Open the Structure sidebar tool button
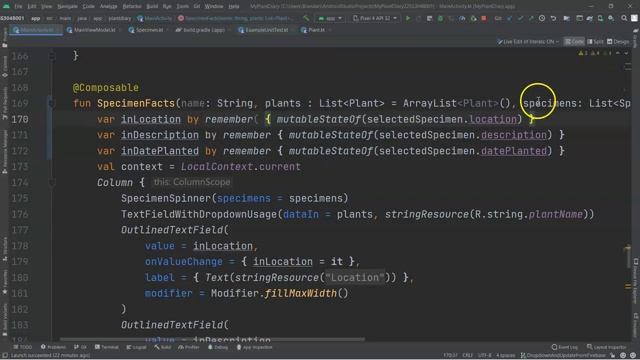Viewport: 640px width, 360px height. [4, 249]
